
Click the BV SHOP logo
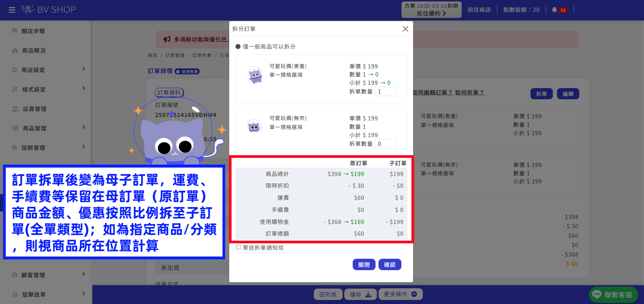pos(49,10)
